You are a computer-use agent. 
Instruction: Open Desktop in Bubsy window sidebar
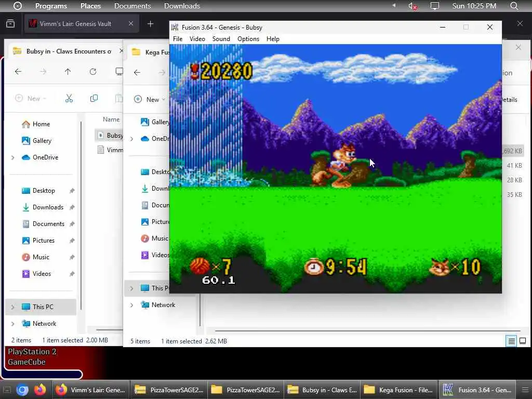click(44, 191)
